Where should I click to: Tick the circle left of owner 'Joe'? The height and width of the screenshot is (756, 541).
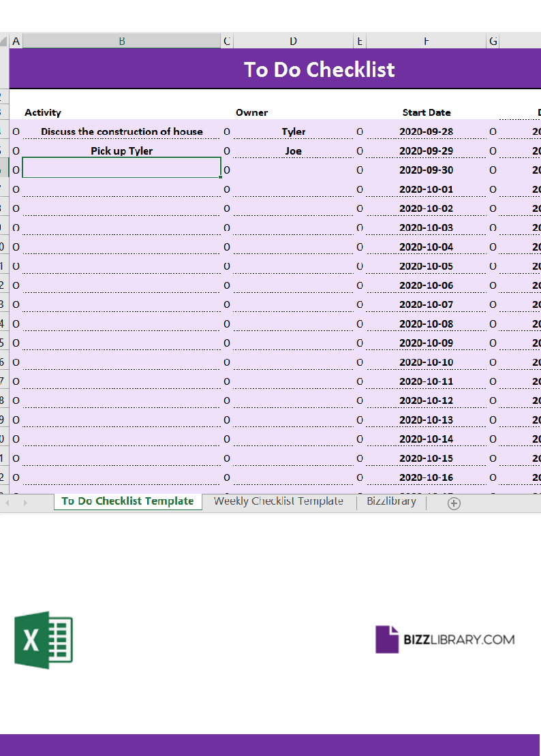click(x=227, y=151)
